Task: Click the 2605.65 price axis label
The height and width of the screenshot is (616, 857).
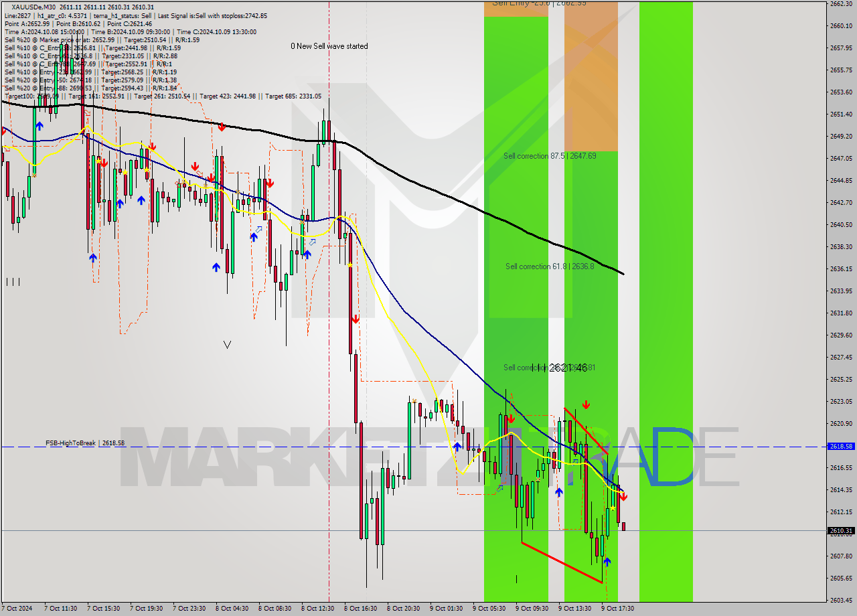Action: [x=841, y=578]
